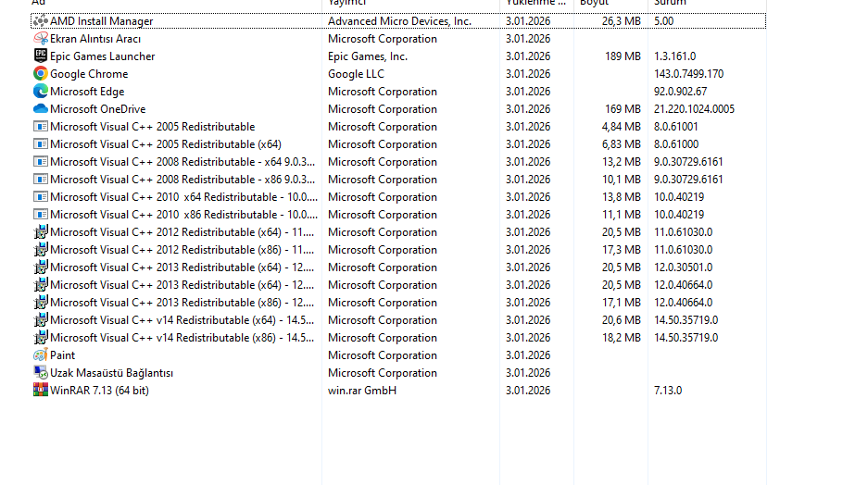
Task: Click the size value '4,84 MB'
Action: pyautogui.click(x=621, y=127)
